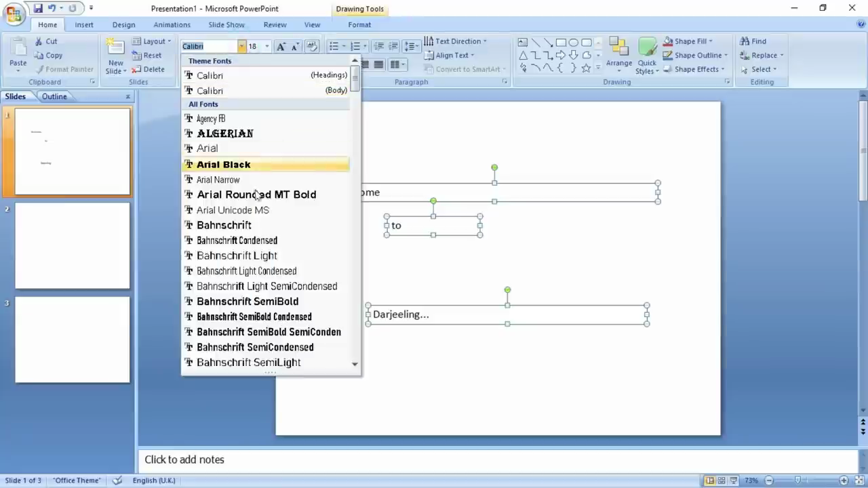Screen dimensions: 868x488
Task: Select the Oval shape in gallery
Action: 574,42
